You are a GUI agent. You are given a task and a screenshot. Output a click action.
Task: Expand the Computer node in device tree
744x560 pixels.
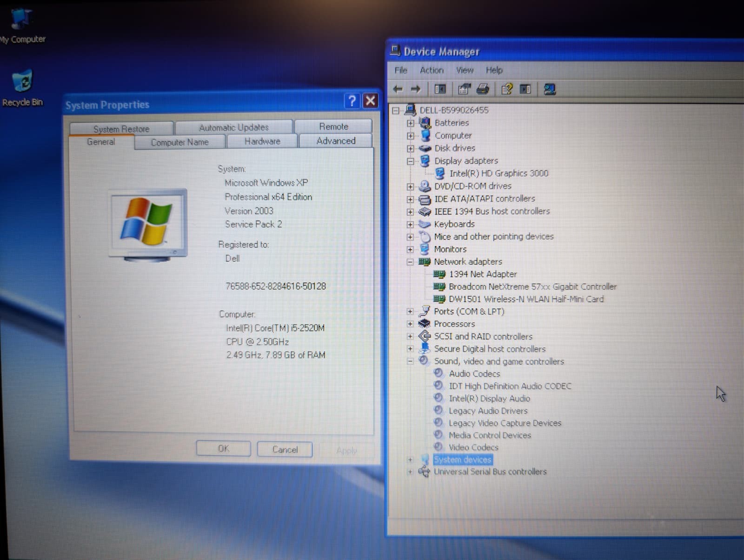(410, 136)
